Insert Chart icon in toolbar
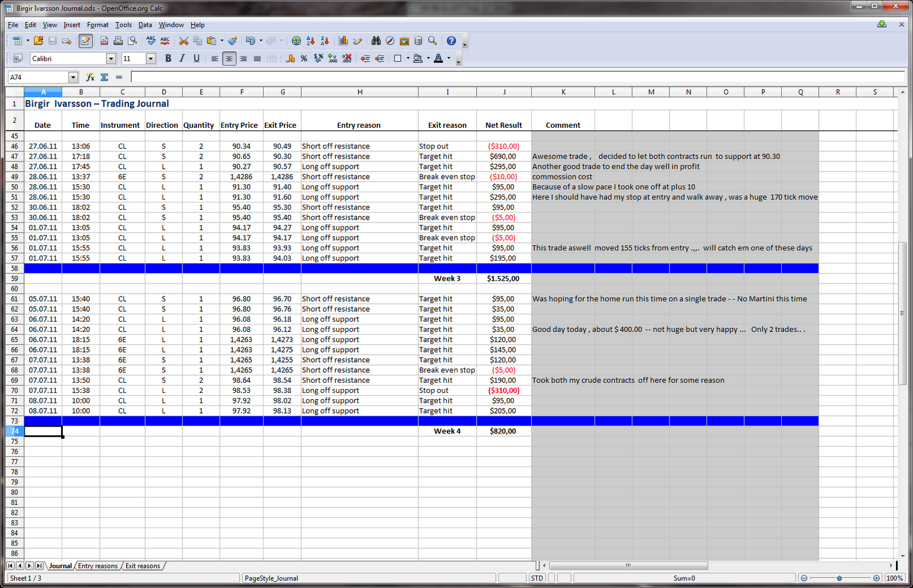 344,40
